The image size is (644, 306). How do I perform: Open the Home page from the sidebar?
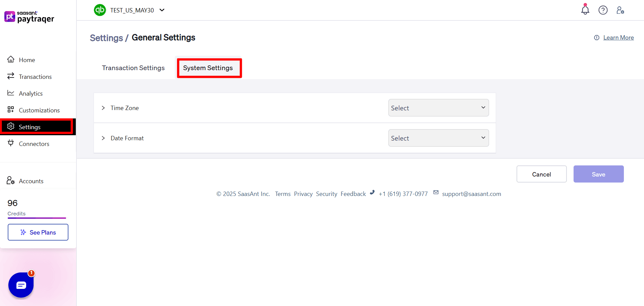[27, 60]
